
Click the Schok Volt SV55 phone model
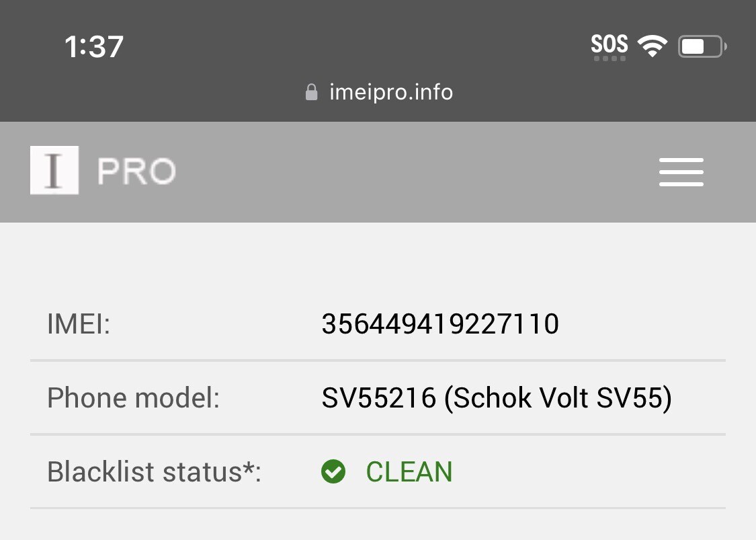tap(496, 397)
